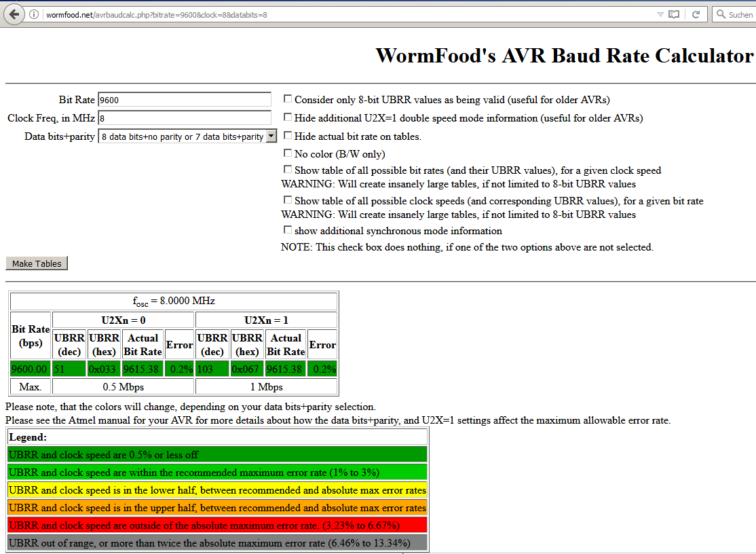
Task: Click the red 'outside of the absolute maximum' legend row
Action: [x=217, y=525]
